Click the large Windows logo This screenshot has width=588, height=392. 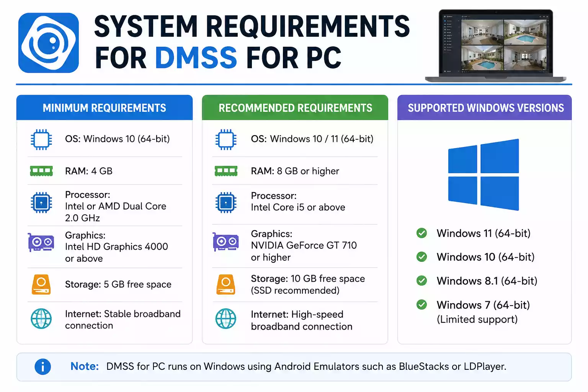pyautogui.click(x=483, y=175)
